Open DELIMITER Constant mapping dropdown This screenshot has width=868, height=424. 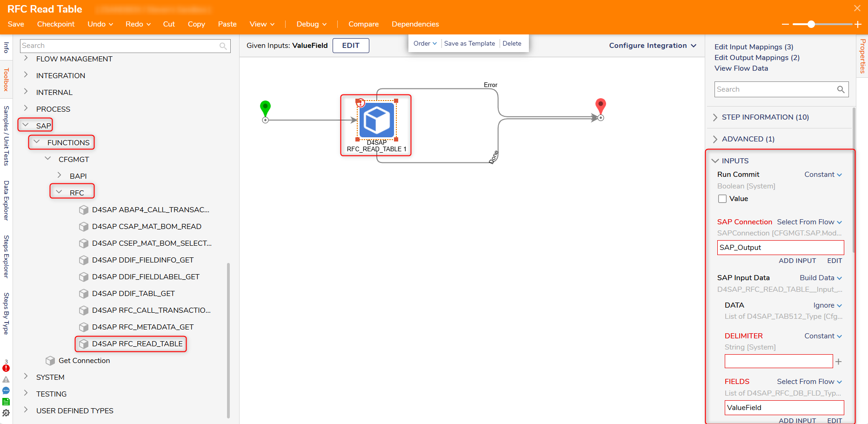[823, 336]
